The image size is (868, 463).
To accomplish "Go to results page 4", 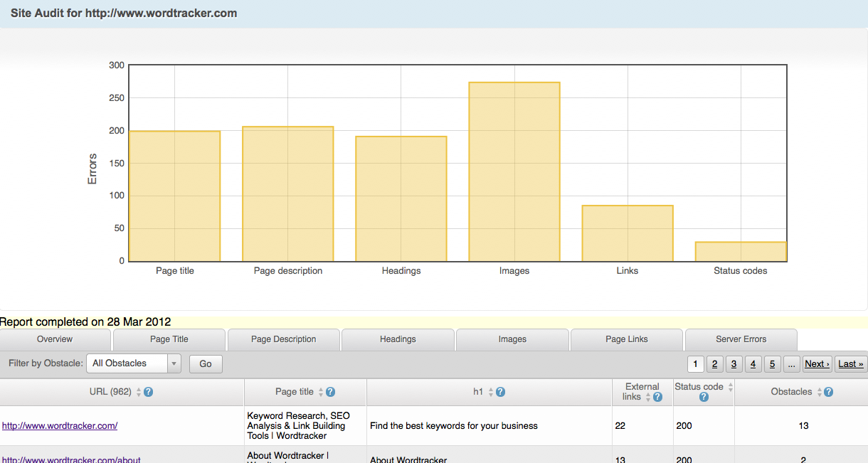I will click(753, 363).
